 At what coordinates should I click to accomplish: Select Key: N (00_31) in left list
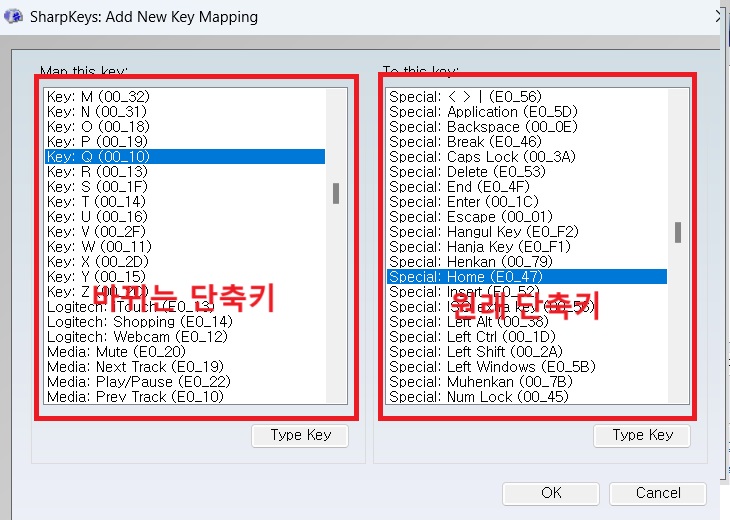185,111
